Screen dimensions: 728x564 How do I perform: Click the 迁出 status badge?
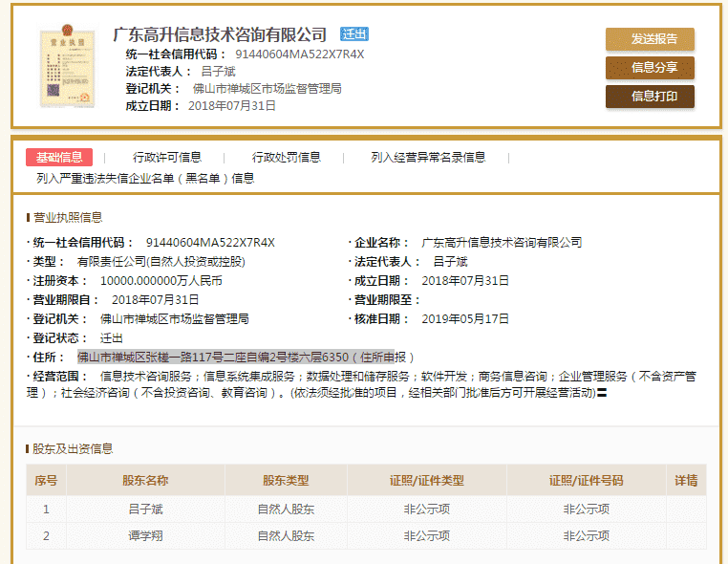coord(354,33)
